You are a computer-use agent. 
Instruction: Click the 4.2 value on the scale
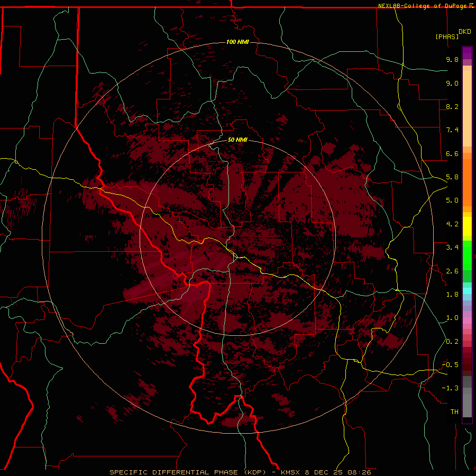pyautogui.click(x=452, y=224)
